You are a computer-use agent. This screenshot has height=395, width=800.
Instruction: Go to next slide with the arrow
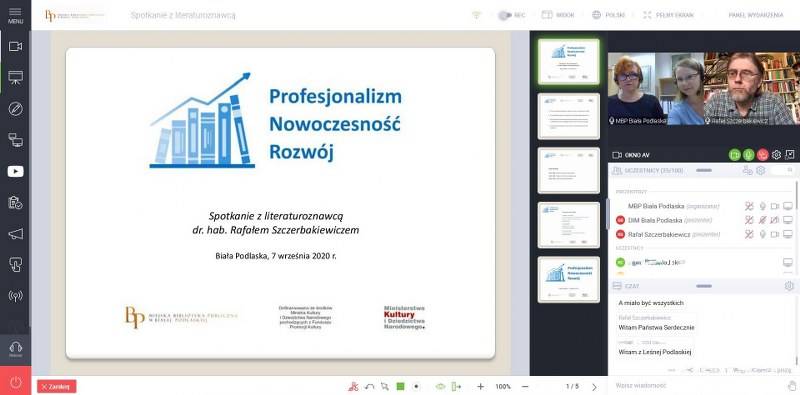click(594, 387)
